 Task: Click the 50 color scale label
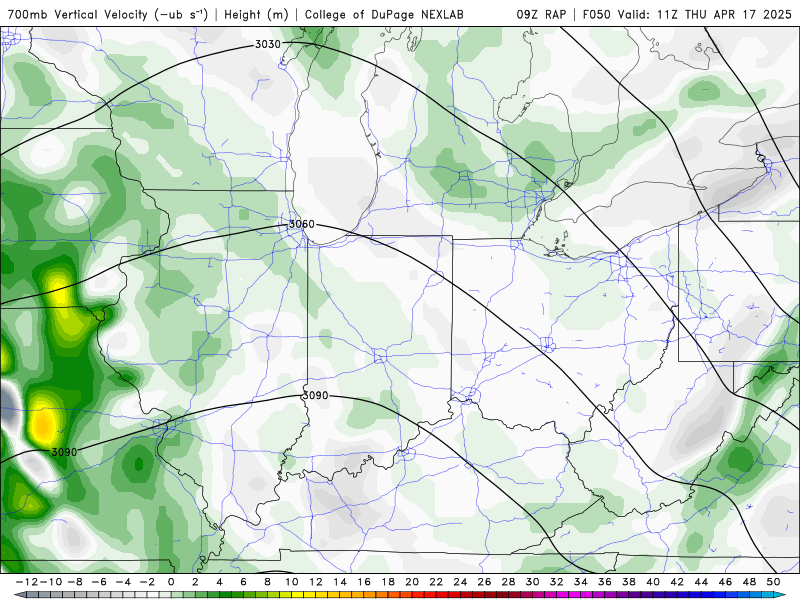pos(773,582)
